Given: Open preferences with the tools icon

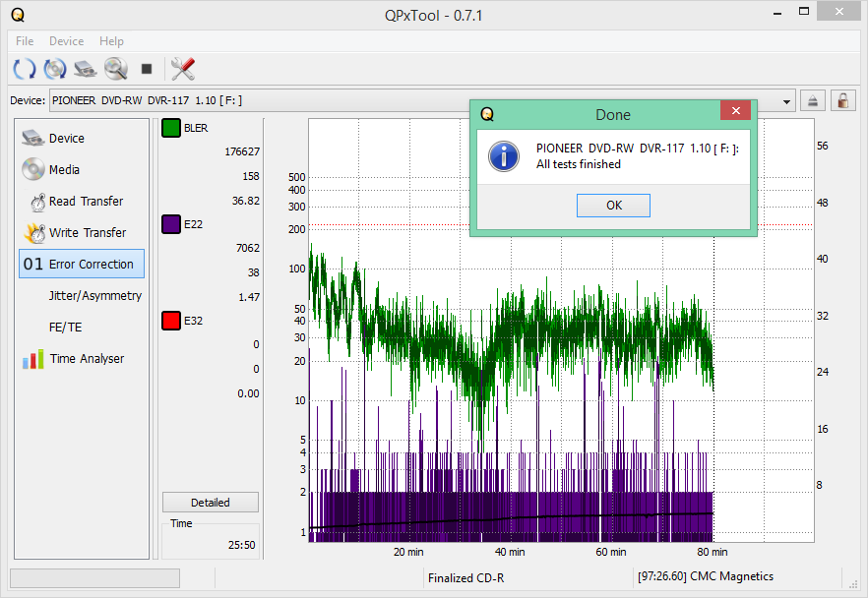Looking at the screenshot, I should pyautogui.click(x=183, y=69).
